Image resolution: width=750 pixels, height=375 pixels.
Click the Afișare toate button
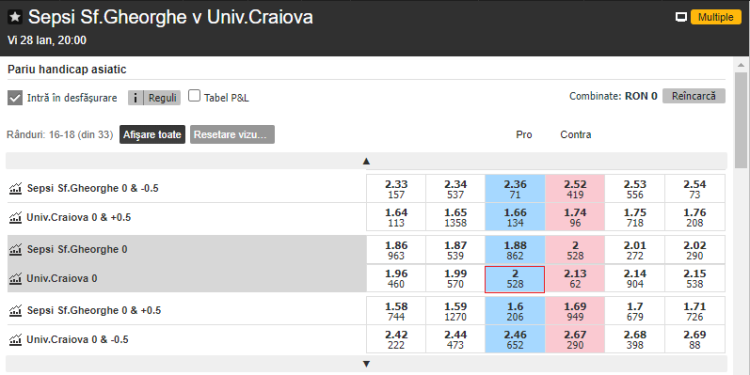click(x=152, y=135)
